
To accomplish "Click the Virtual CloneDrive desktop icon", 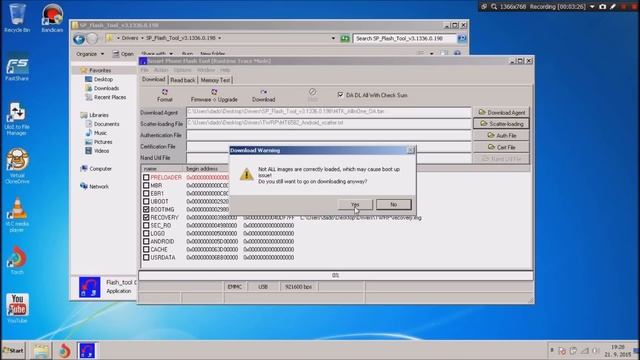I will point(17,166).
